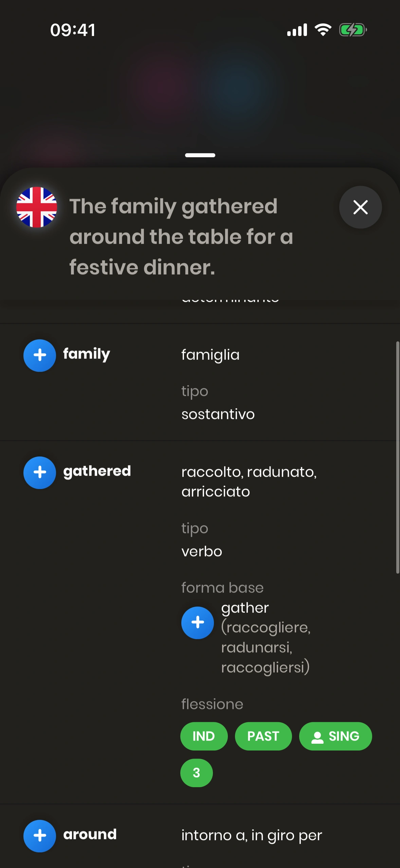Tap the 'gather' base form text
The width and height of the screenshot is (400, 868).
click(x=245, y=608)
